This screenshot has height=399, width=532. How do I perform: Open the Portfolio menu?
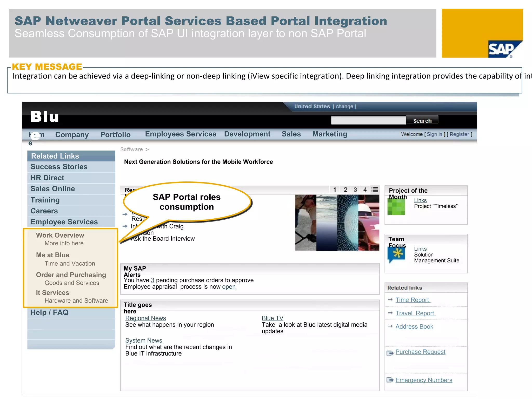[115, 135]
